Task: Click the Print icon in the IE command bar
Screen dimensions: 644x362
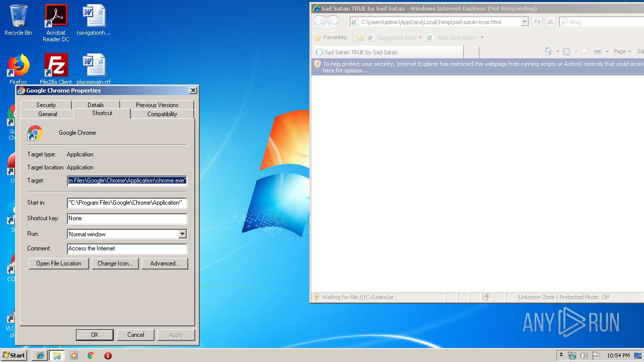Action: point(598,52)
